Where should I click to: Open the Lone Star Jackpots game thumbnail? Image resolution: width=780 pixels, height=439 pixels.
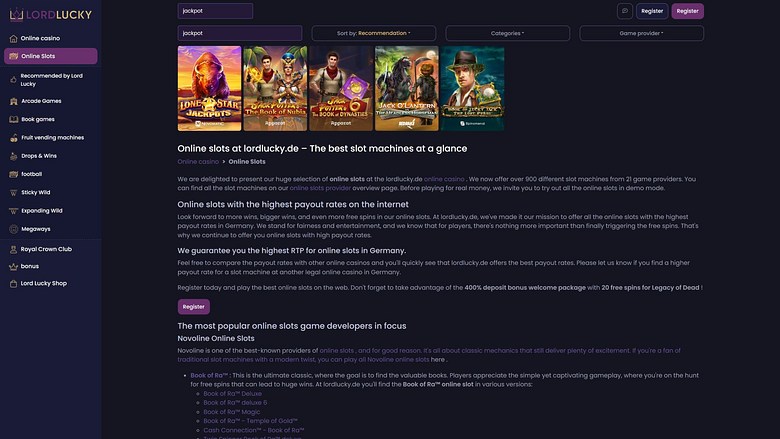[x=209, y=88]
